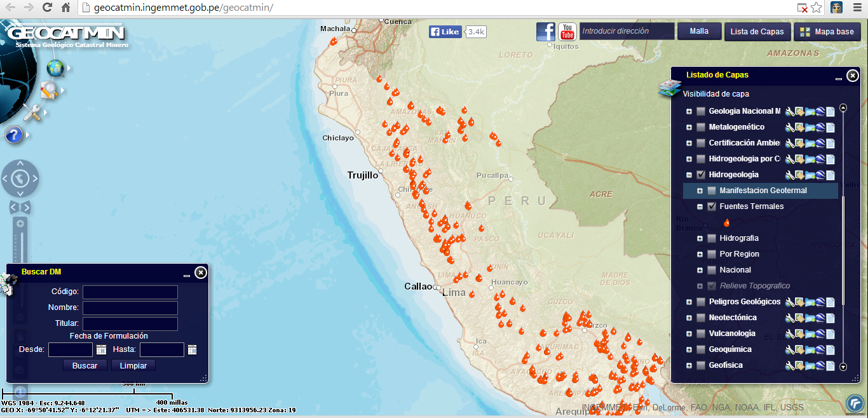Image resolution: width=868 pixels, height=418 pixels.
Task: Click the Introducir dirección address field
Action: click(x=627, y=31)
